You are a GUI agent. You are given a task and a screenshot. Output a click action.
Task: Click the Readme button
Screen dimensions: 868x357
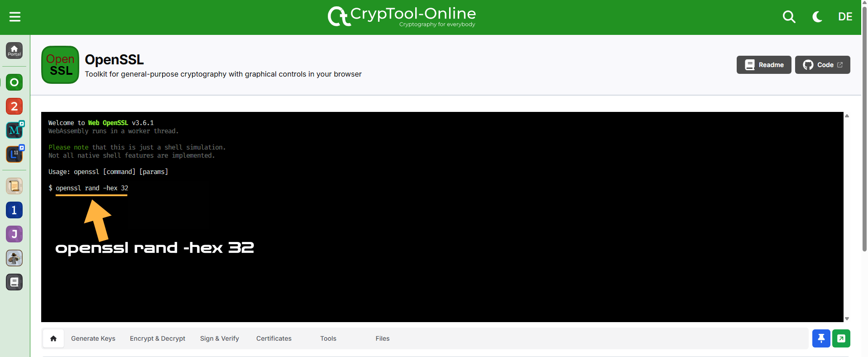[763, 65]
